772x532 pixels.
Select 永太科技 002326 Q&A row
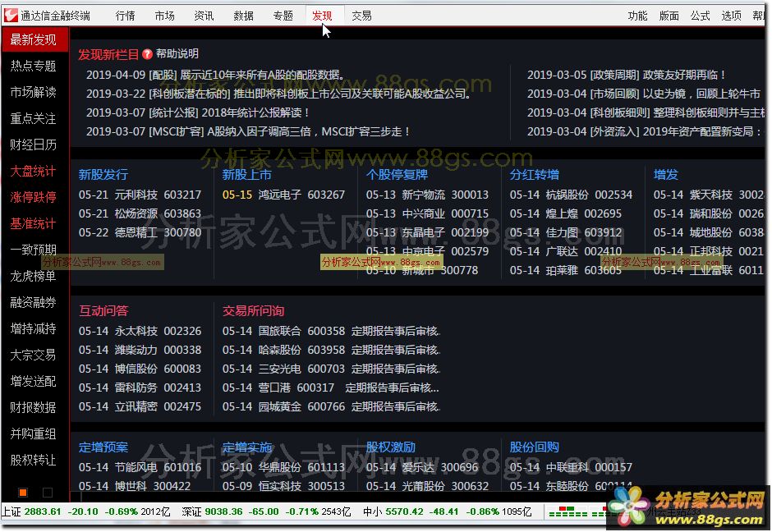[x=140, y=331]
